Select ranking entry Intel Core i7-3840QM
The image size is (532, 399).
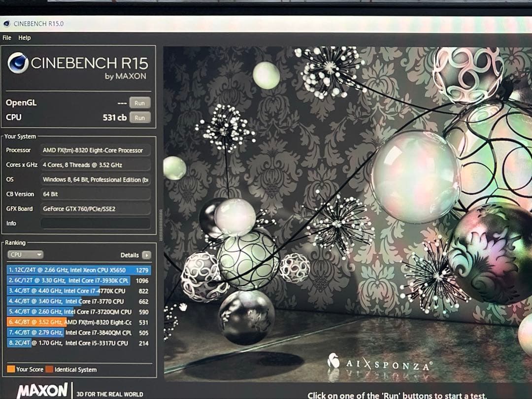coord(79,333)
